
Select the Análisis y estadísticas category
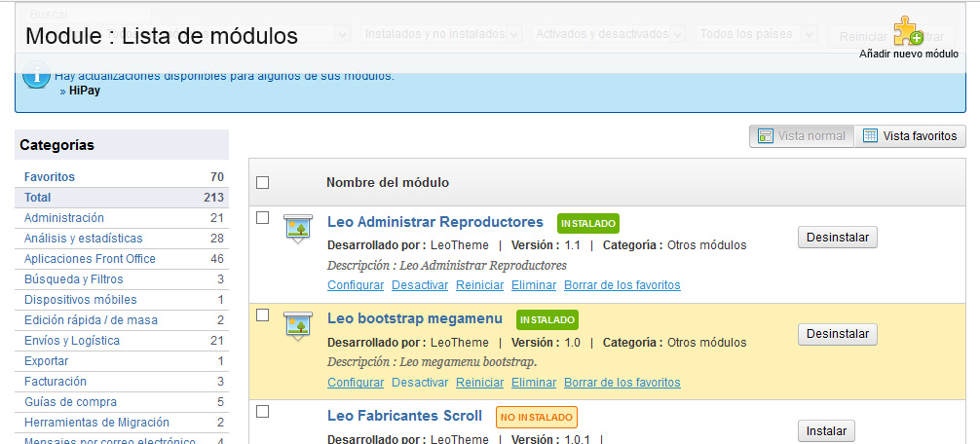point(122,239)
